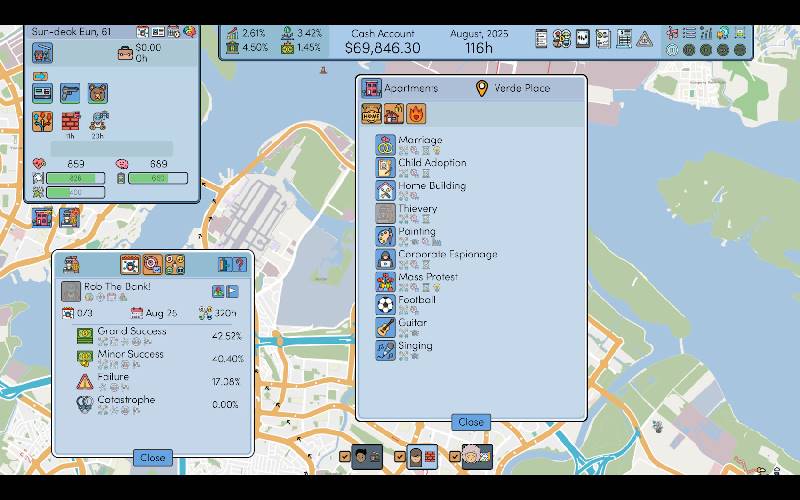Select the teddy bear item icon
The height and width of the screenshot is (500, 800).
point(98,94)
